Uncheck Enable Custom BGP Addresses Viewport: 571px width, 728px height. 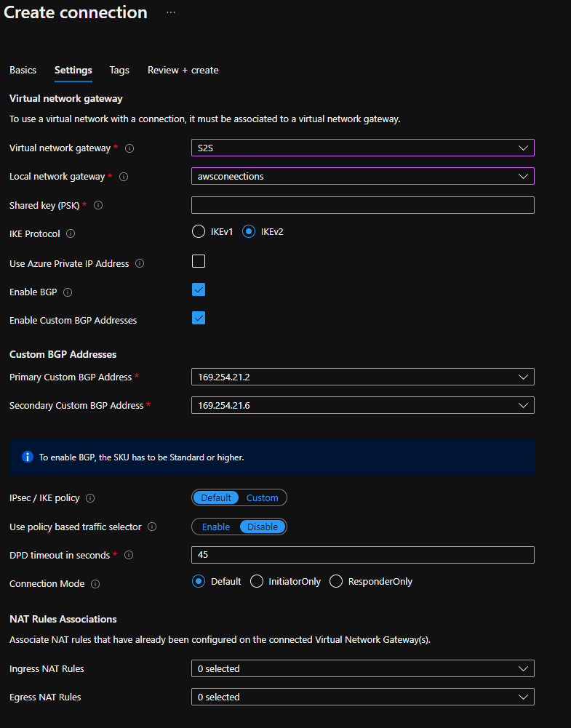[198, 318]
